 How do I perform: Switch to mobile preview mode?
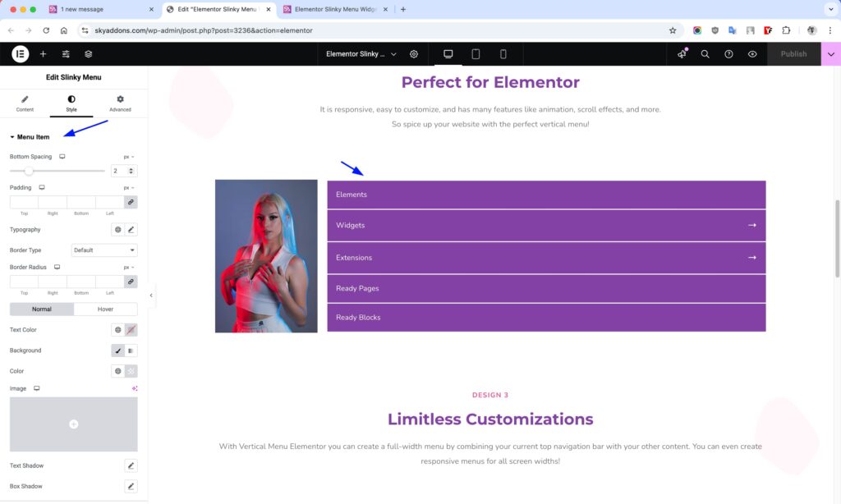[503, 53]
